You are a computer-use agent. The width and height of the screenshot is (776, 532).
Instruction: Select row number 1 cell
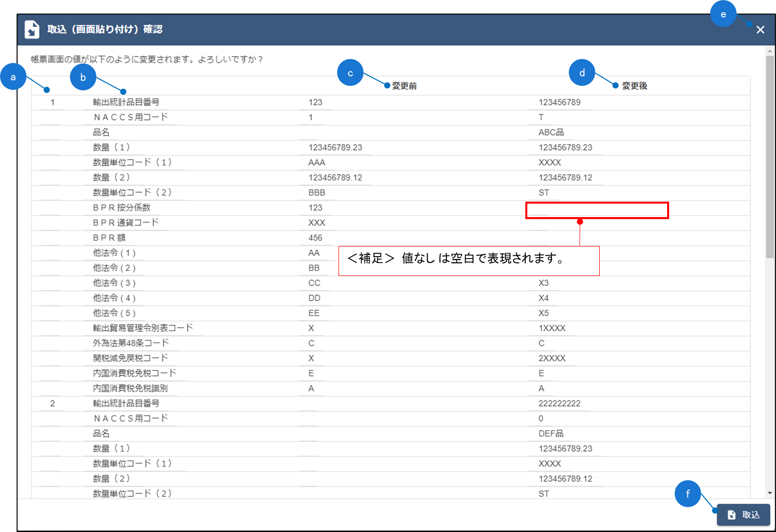pos(52,102)
